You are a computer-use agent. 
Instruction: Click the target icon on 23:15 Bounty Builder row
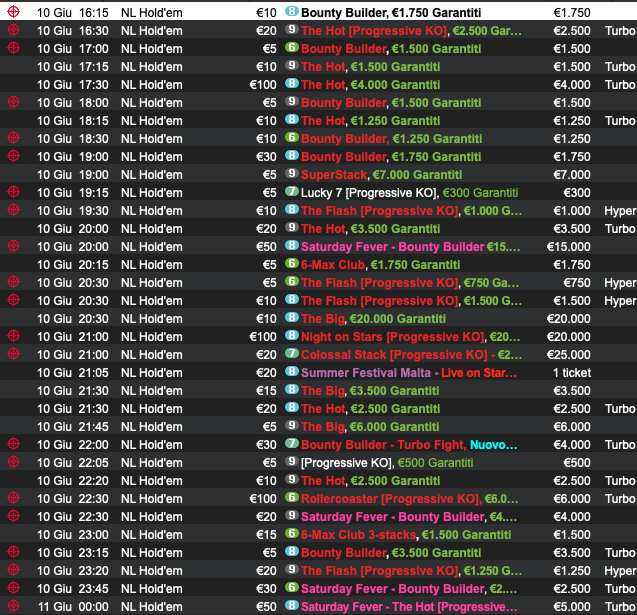[x=13, y=552]
